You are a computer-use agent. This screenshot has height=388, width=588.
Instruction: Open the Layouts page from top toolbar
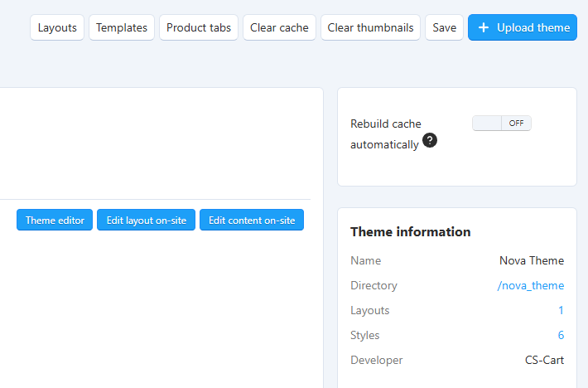click(57, 27)
